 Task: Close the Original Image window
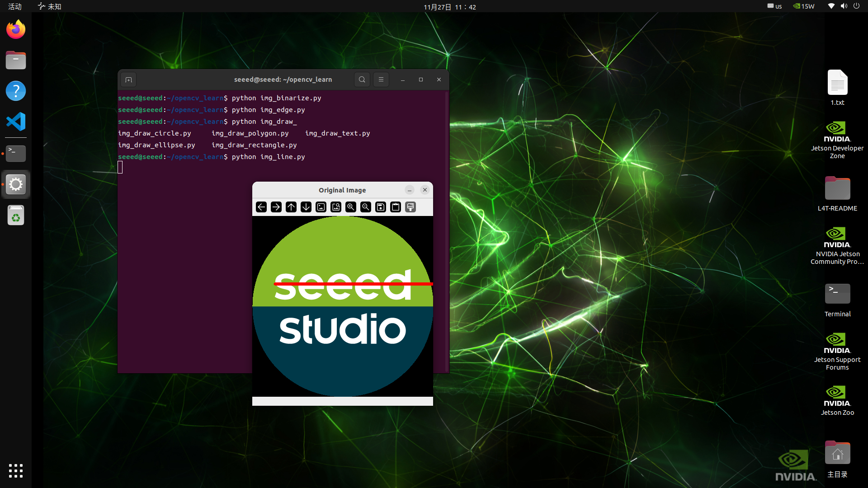[425, 190]
